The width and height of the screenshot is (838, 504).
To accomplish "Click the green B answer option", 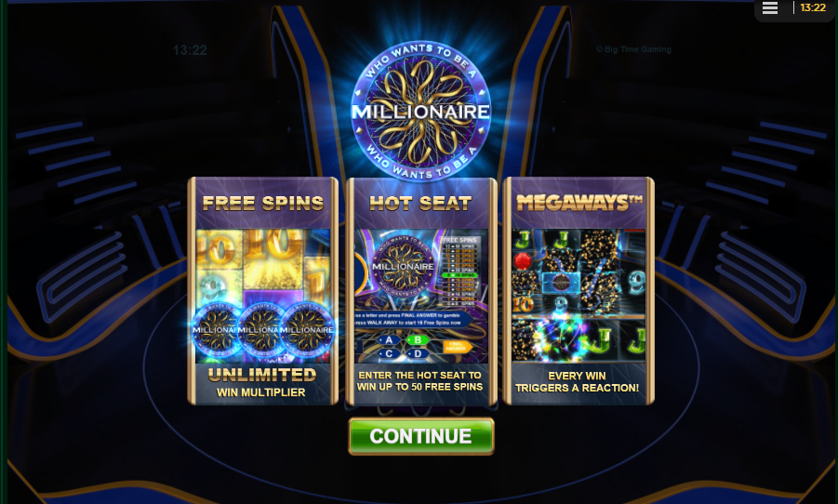I will (418, 340).
